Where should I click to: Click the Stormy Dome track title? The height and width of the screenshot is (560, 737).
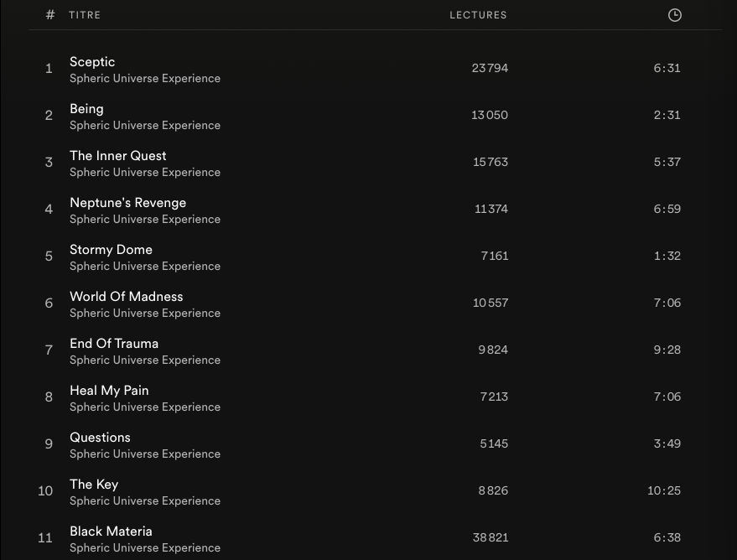[111, 250]
